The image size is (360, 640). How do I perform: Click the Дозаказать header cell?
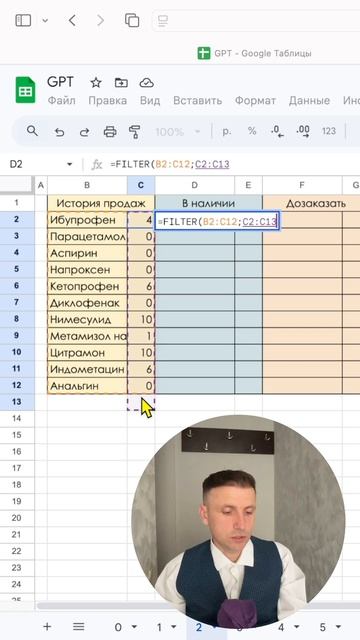pos(316,203)
